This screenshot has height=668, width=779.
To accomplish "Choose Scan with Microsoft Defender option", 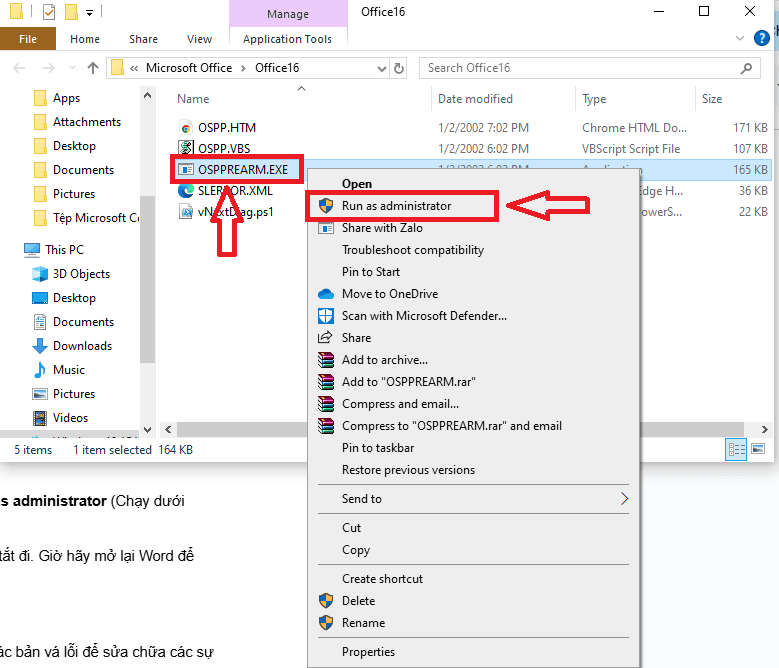I will pyautogui.click(x=424, y=316).
